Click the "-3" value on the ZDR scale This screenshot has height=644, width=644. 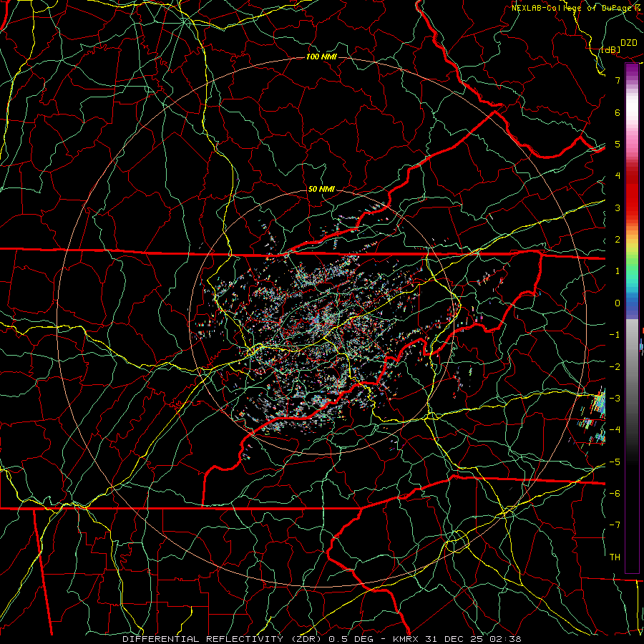click(x=615, y=398)
